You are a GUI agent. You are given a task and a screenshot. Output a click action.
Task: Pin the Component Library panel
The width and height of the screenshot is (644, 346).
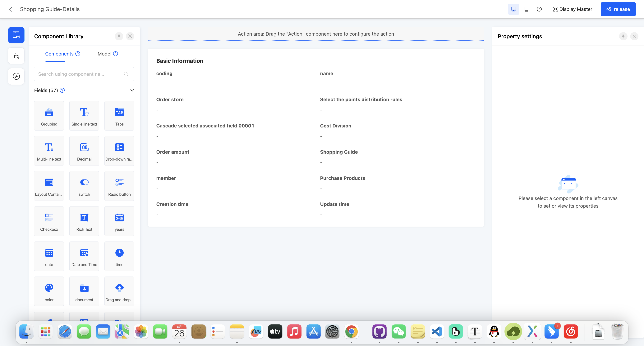119,36
